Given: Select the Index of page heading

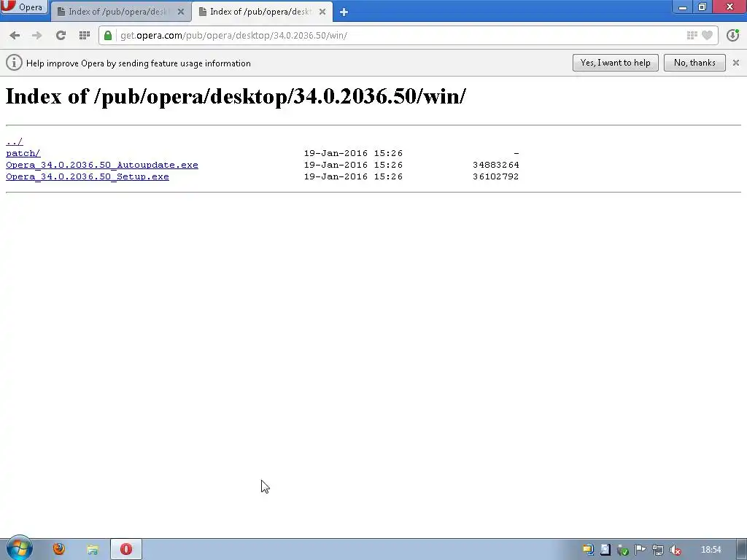Looking at the screenshot, I should coord(236,97).
